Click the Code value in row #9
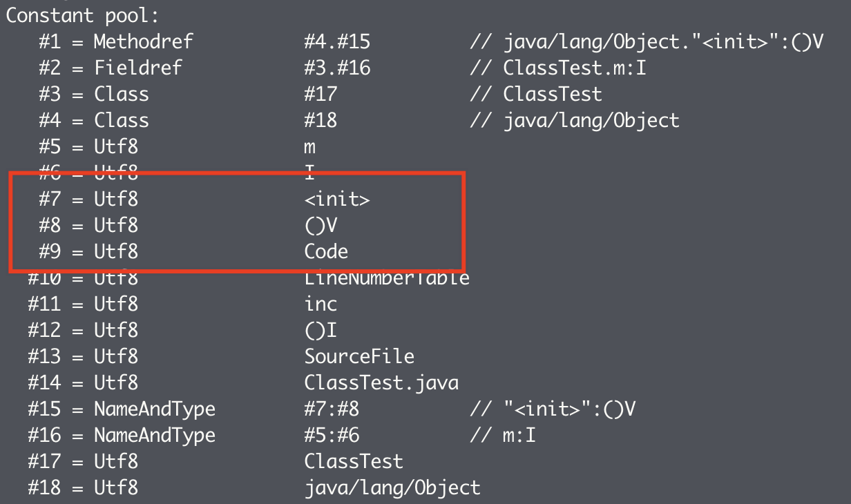Screen dimensions: 851x504 (x=326, y=252)
